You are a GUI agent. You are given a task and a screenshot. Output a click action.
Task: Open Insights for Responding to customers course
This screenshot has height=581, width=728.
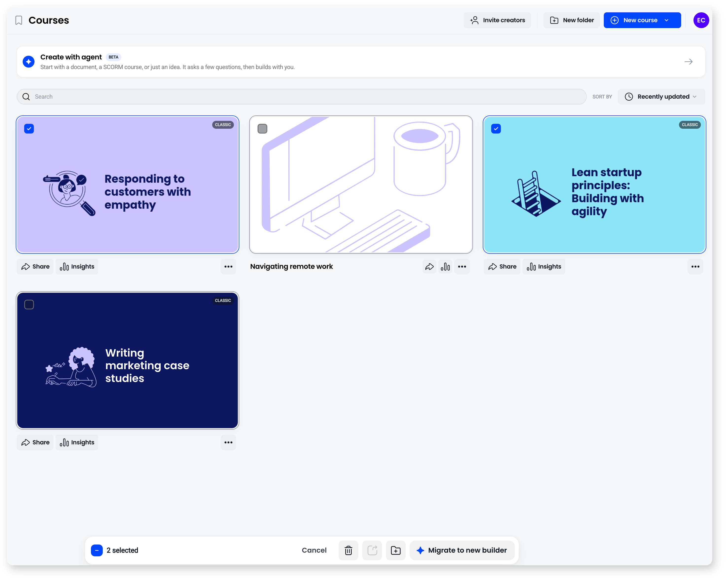[77, 267]
